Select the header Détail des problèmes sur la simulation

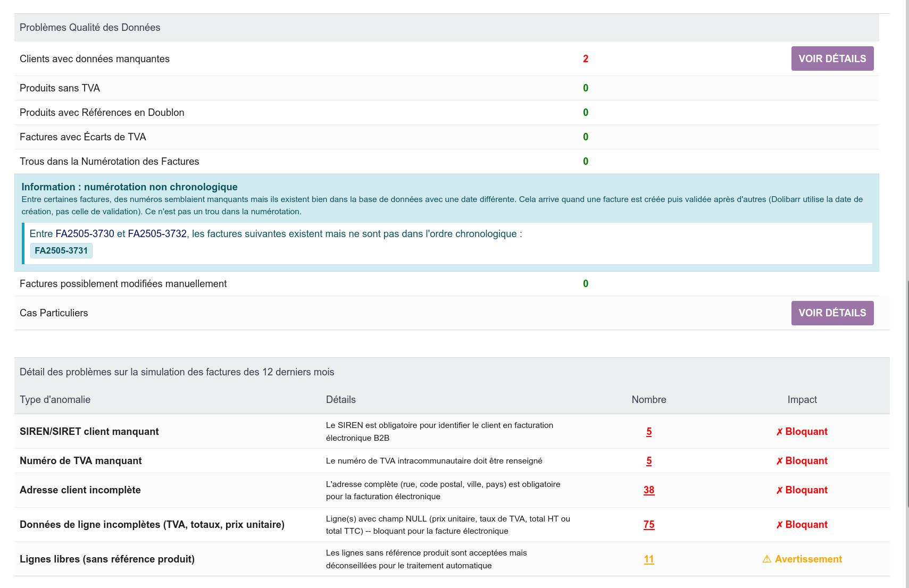tap(177, 372)
